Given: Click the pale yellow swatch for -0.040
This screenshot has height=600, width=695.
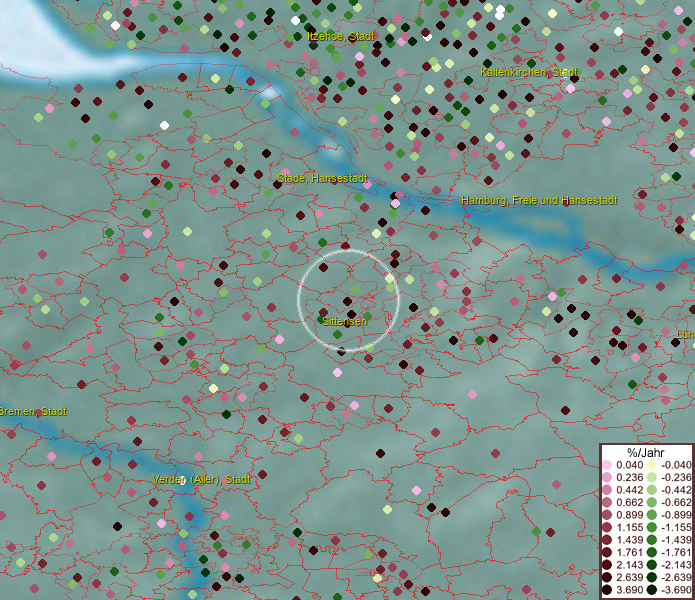Looking at the screenshot, I should 652,465.
